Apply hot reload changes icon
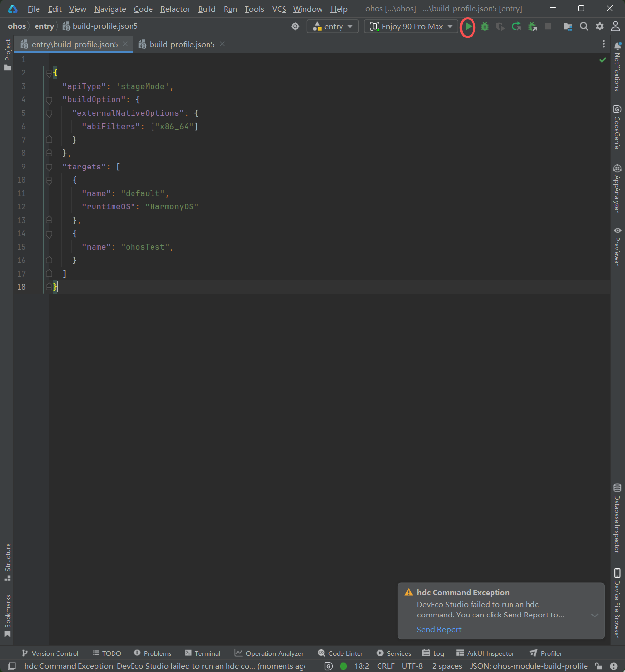Image resolution: width=625 pixels, height=672 pixels. pos(516,27)
